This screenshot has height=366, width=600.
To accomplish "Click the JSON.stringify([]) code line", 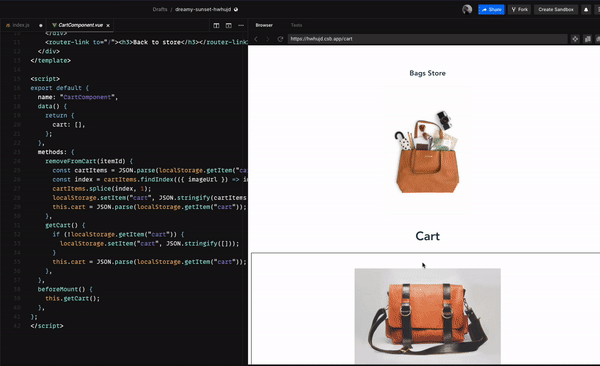I will pos(149,243).
